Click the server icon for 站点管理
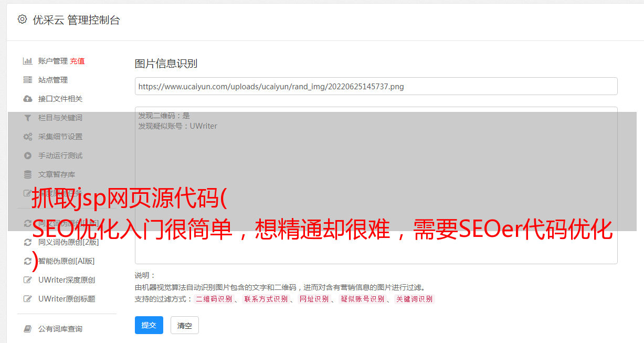This screenshot has height=343, width=644. (28, 80)
